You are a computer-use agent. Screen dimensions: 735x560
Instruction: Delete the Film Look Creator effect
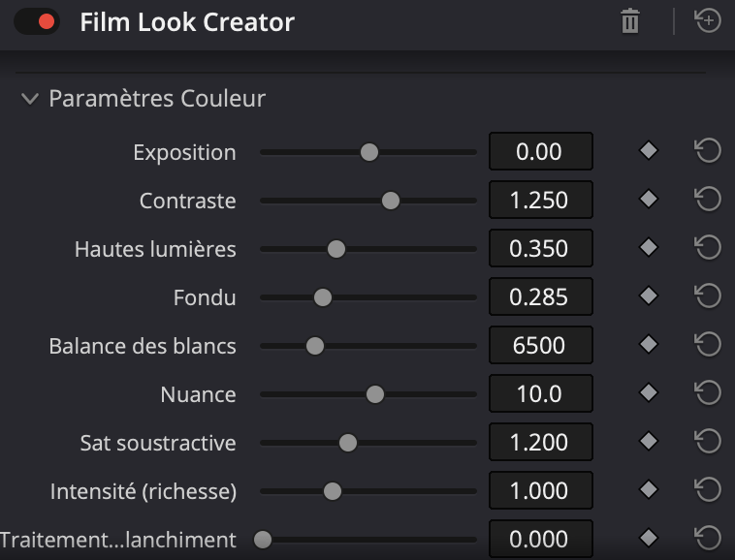pos(630,21)
